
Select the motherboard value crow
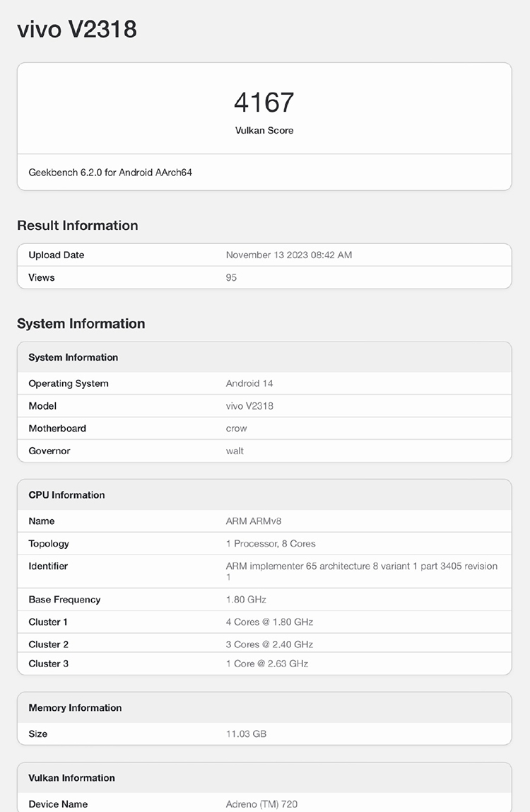[236, 429]
